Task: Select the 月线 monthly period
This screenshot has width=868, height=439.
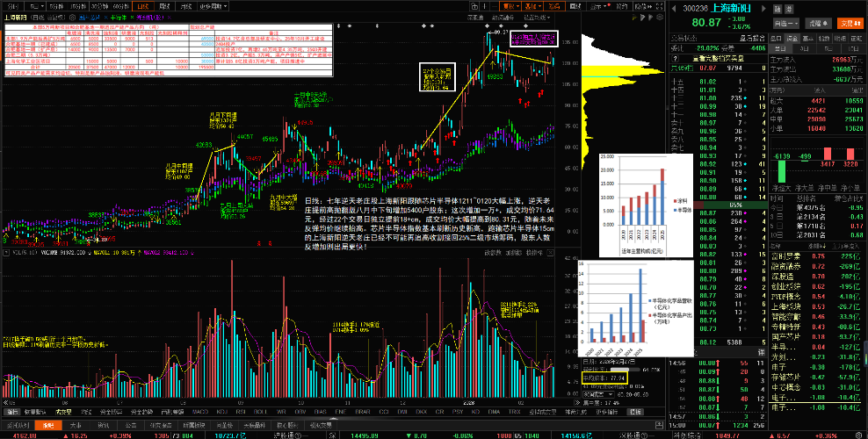Action: (x=186, y=7)
